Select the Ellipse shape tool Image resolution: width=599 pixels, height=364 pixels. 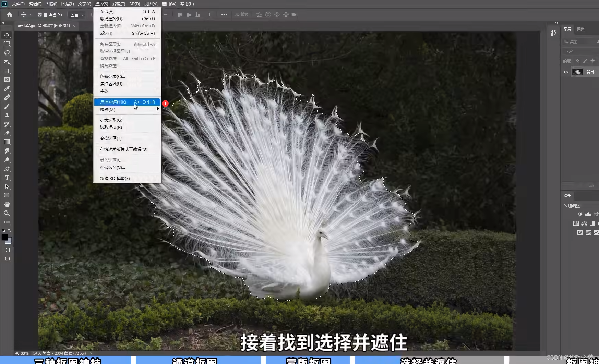pos(7,196)
